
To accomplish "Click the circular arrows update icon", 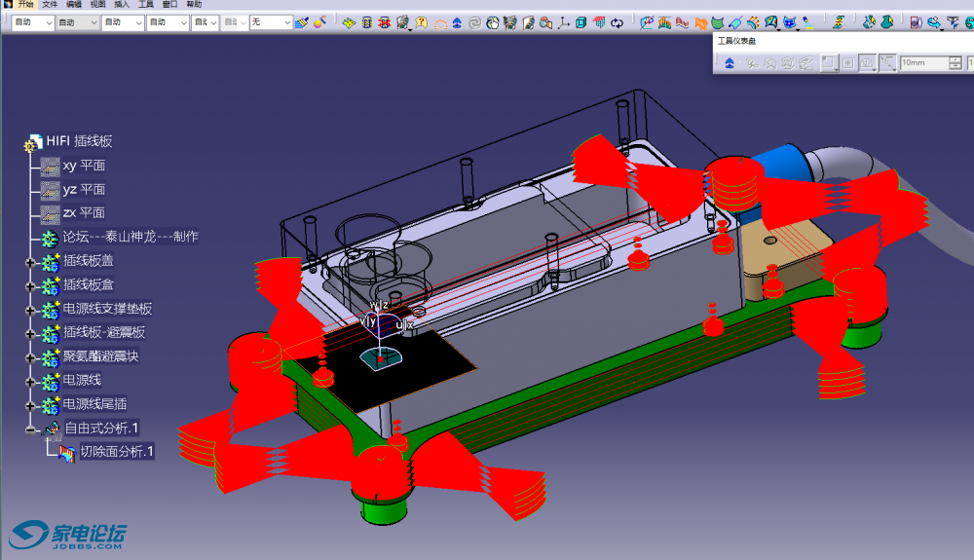I will pos(617,21).
